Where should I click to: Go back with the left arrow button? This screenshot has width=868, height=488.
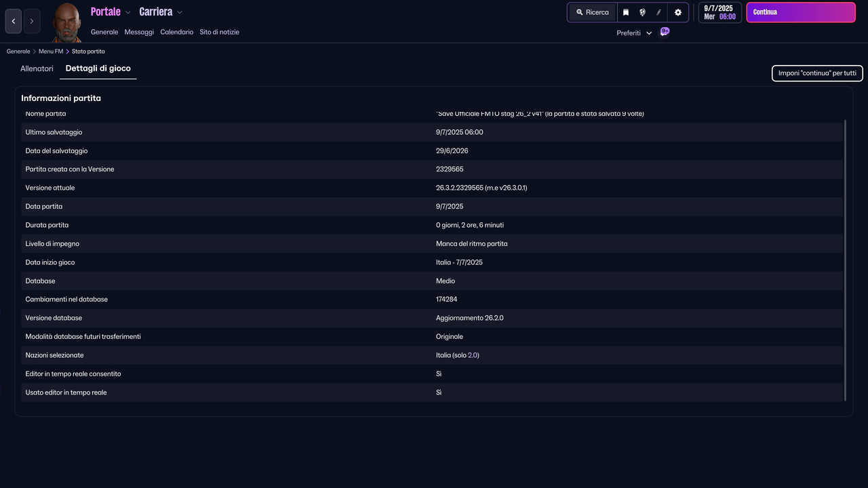[x=14, y=21]
